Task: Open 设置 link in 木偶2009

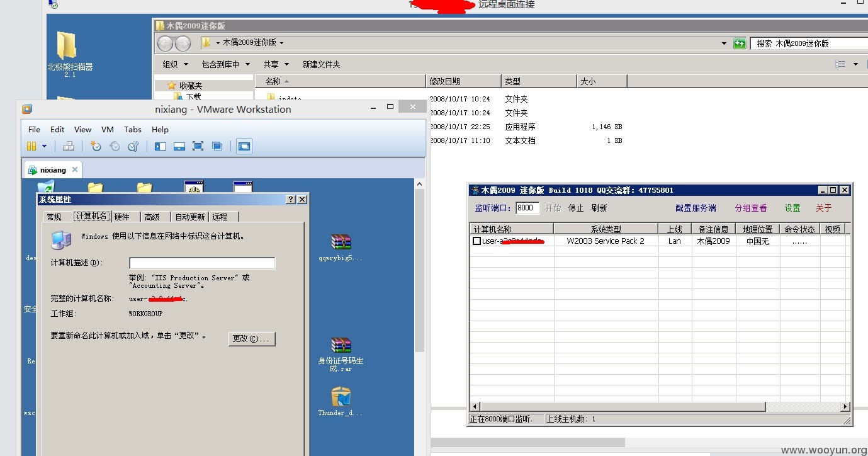Action: pos(792,208)
